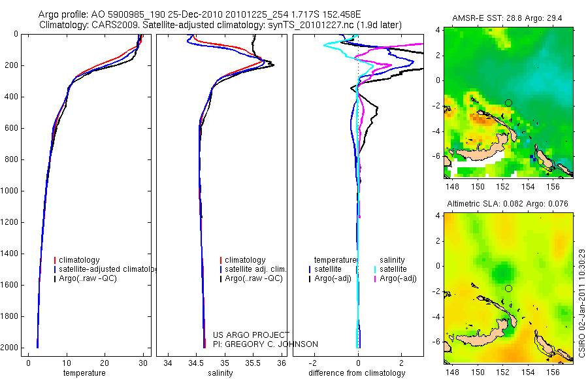Click the 'salinity' x-axis label
The height and width of the screenshot is (379, 588).
[x=220, y=372]
